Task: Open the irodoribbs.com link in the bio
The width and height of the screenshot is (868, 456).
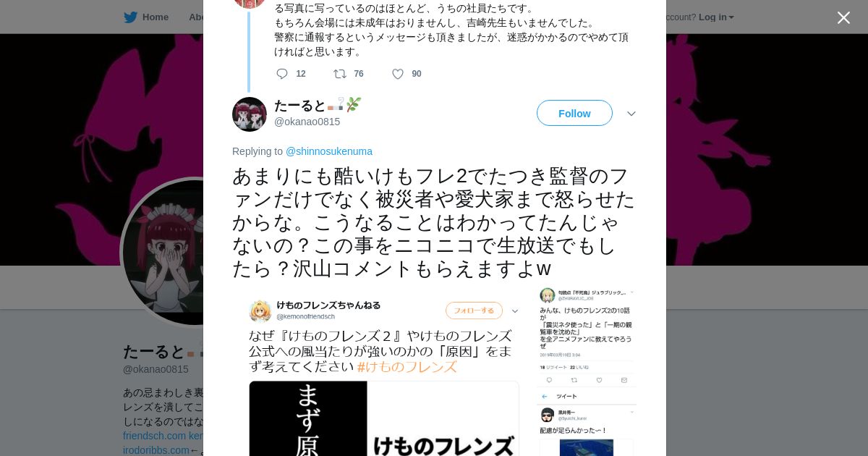Action: tap(156, 450)
